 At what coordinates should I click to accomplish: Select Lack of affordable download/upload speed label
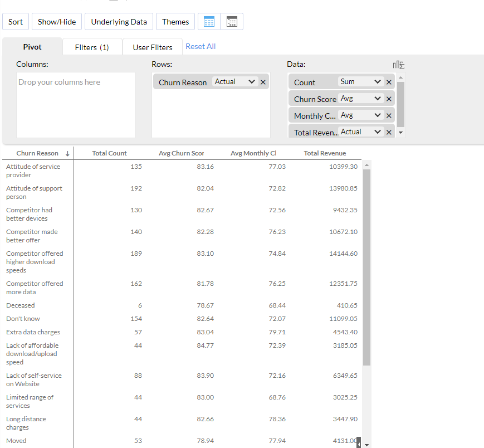pyautogui.click(x=32, y=354)
